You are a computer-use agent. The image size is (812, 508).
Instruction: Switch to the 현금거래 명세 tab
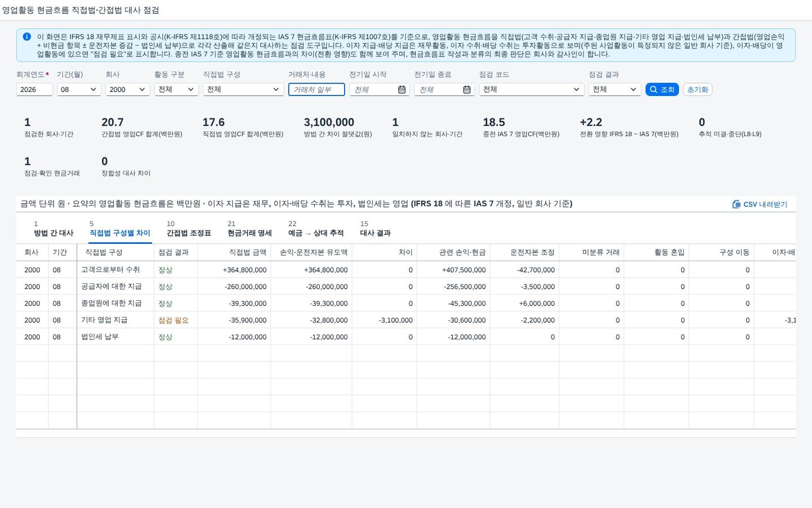[250, 229]
